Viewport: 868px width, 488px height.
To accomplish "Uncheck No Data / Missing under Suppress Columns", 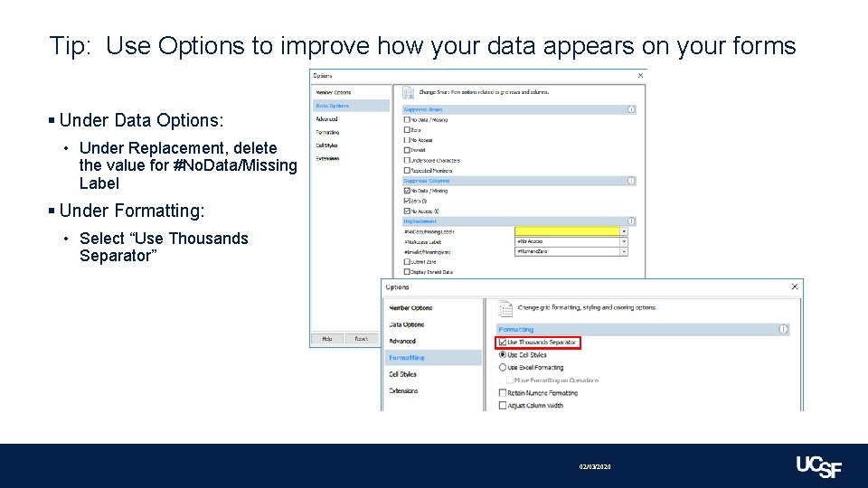I will (x=407, y=191).
